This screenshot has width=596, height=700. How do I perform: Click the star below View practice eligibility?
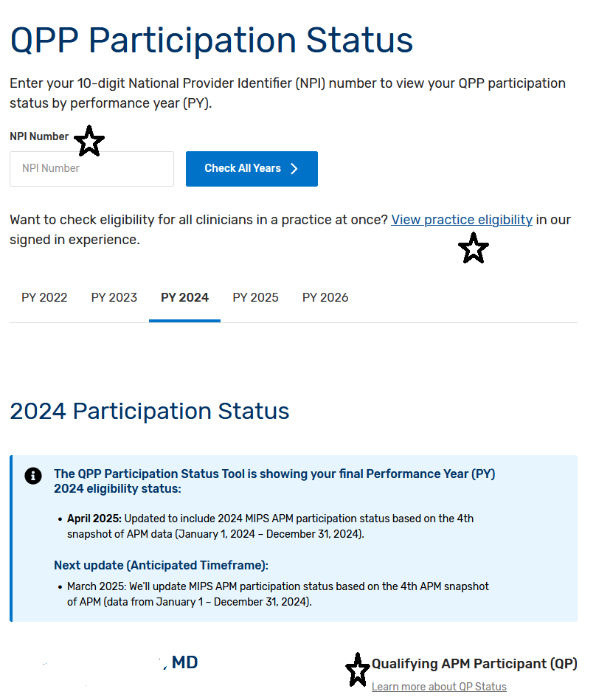[474, 249]
